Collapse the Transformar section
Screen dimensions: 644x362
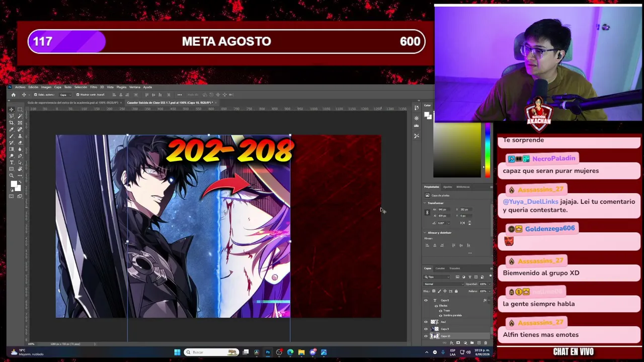pyautogui.click(x=425, y=203)
